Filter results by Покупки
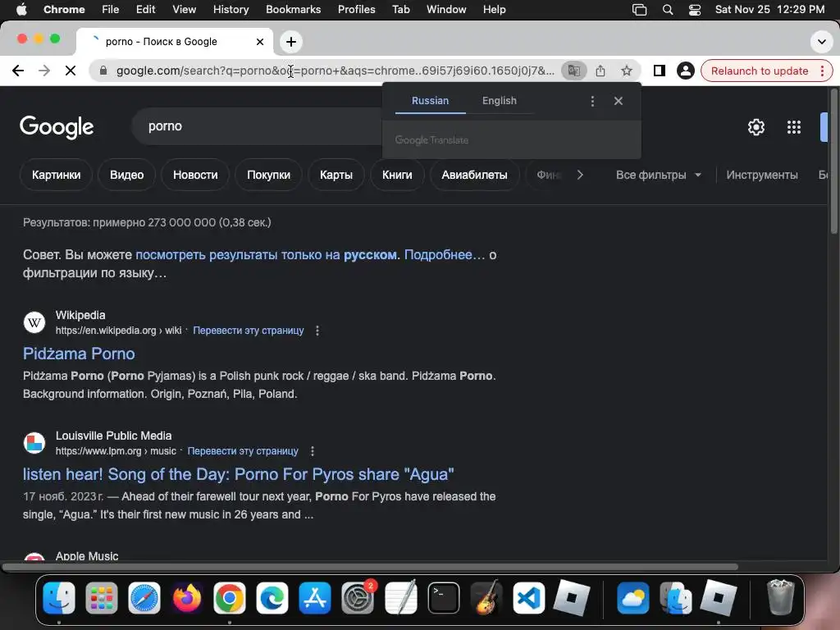 coord(268,175)
